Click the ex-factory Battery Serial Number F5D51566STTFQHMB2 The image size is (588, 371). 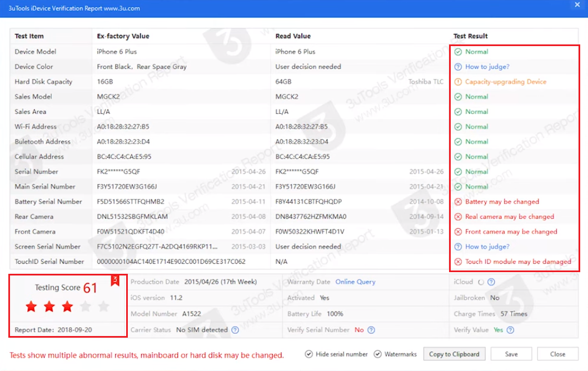[131, 202]
